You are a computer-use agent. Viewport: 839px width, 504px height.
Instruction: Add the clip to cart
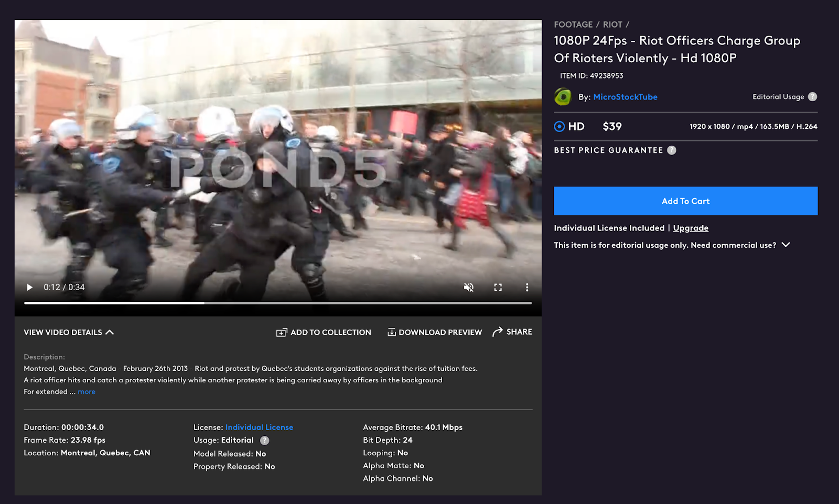(685, 201)
